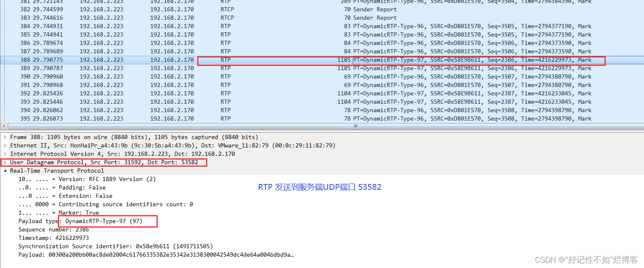Expand the Ethernet II triangle

pyautogui.click(x=5, y=145)
